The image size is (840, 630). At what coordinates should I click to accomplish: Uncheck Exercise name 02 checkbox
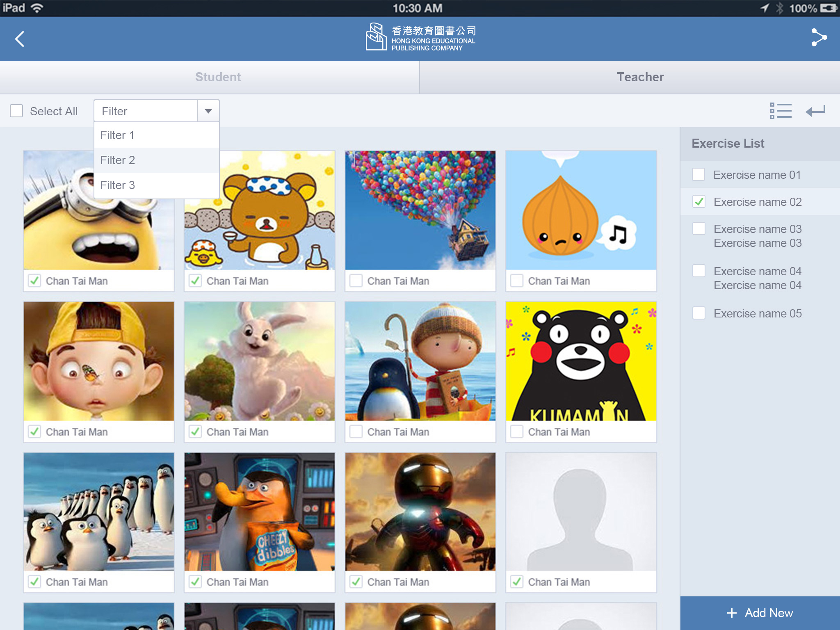pyautogui.click(x=699, y=201)
